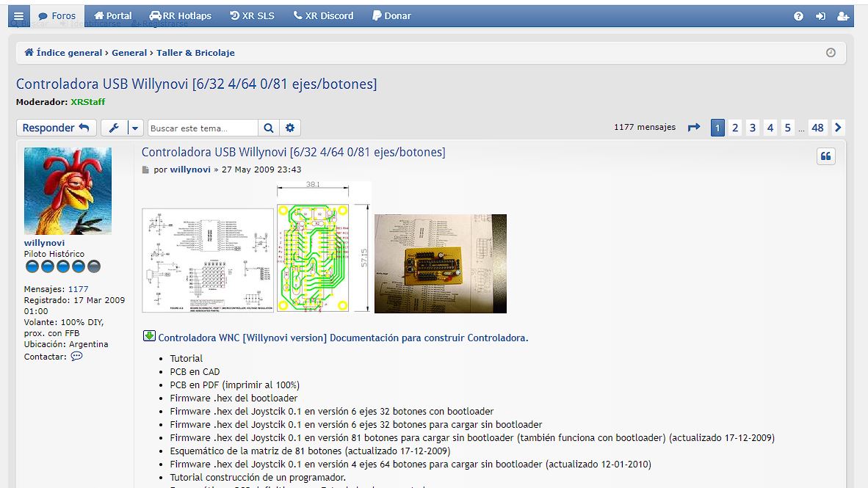Click the register user-plus icon
The height and width of the screenshot is (488, 868).
tap(843, 16)
